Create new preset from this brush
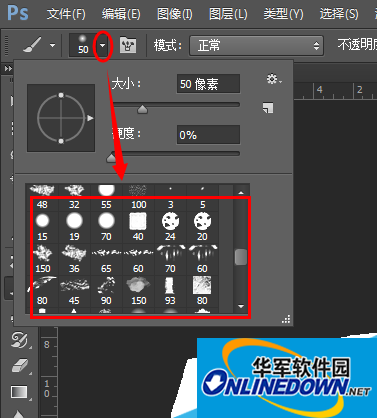 268,108
